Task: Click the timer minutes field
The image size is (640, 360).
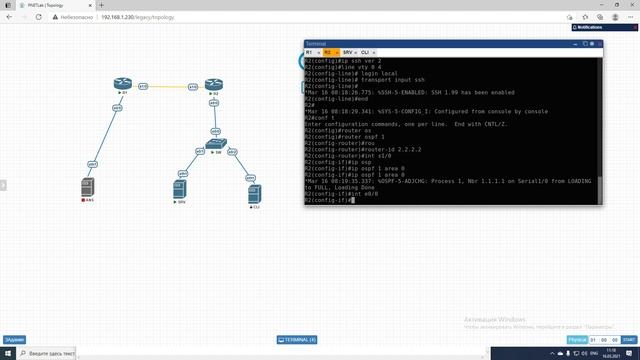Action: [x=604, y=340]
